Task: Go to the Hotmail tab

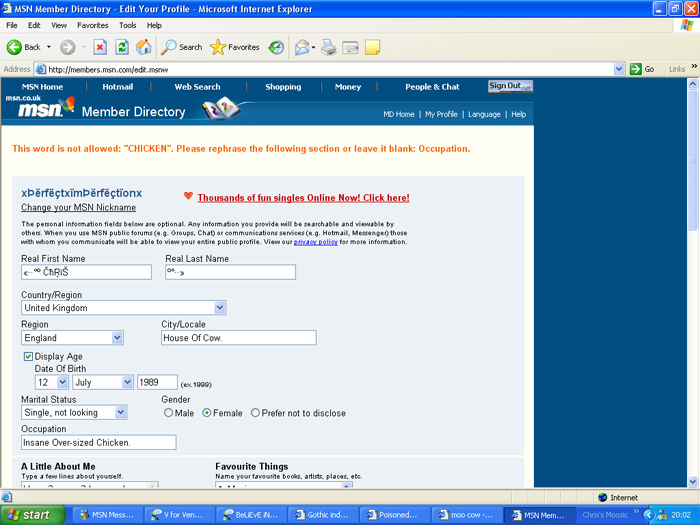Action: (118, 87)
